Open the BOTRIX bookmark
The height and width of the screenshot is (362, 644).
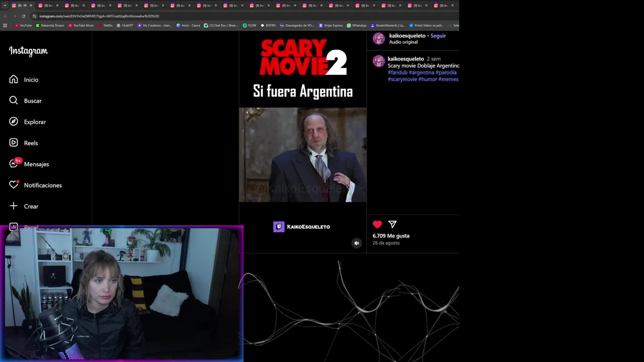click(268, 25)
